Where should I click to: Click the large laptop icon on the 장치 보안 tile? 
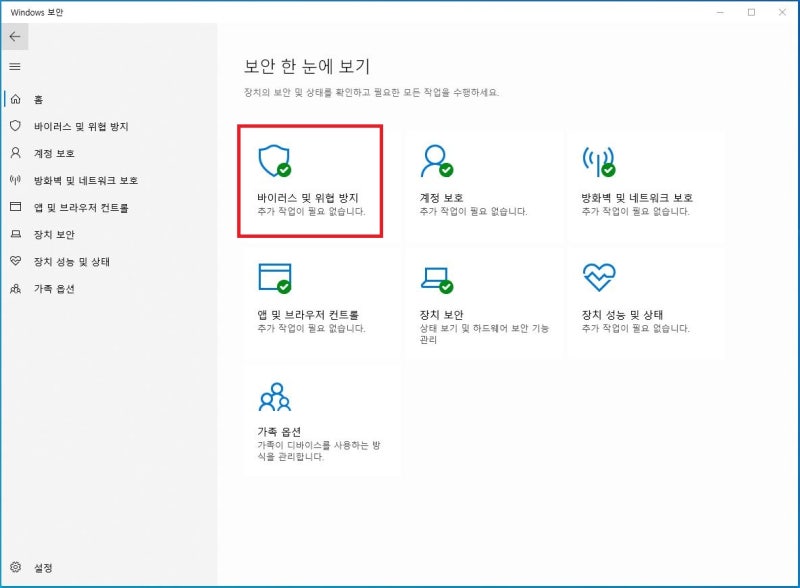coord(437,280)
